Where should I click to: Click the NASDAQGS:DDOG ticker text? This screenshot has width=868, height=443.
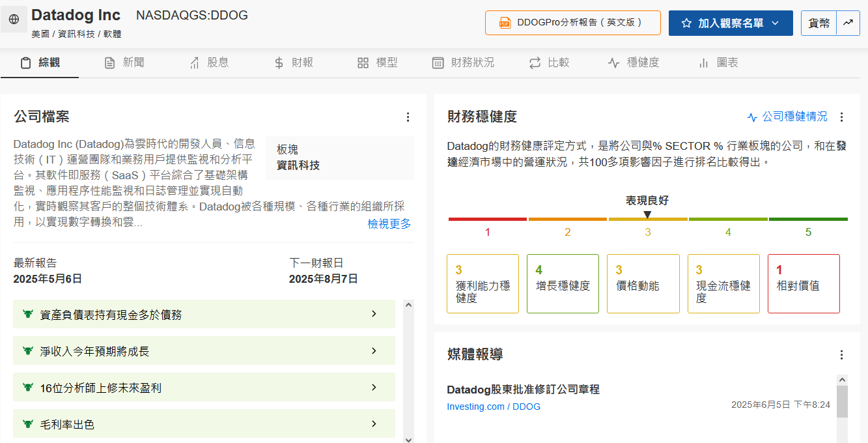(x=192, y=16)
